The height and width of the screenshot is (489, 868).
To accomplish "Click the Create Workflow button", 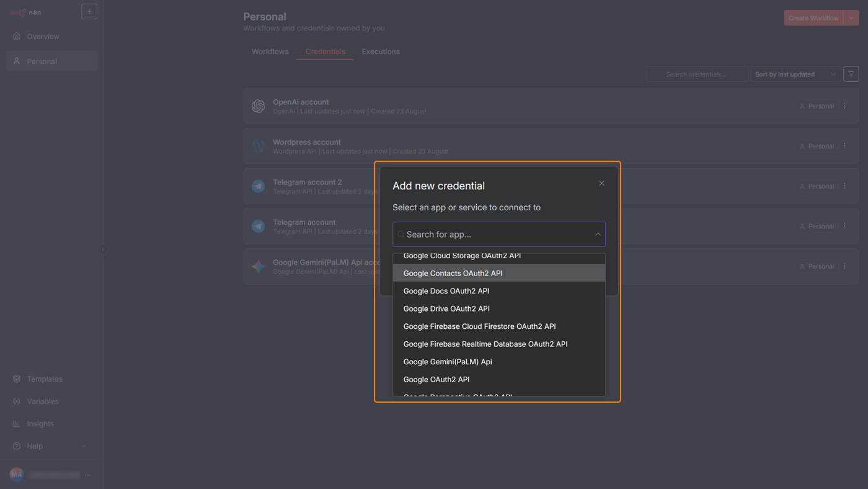I will pyautogui.click(x=813, y=18).
